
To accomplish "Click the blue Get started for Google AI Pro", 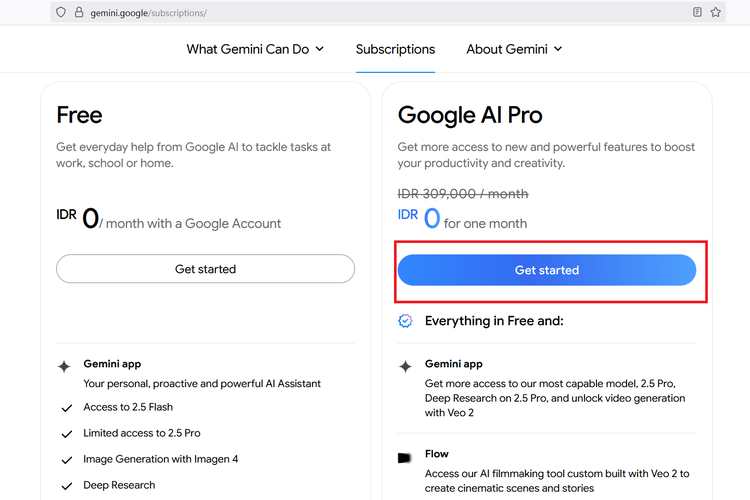I will click(x=547, y=270).
